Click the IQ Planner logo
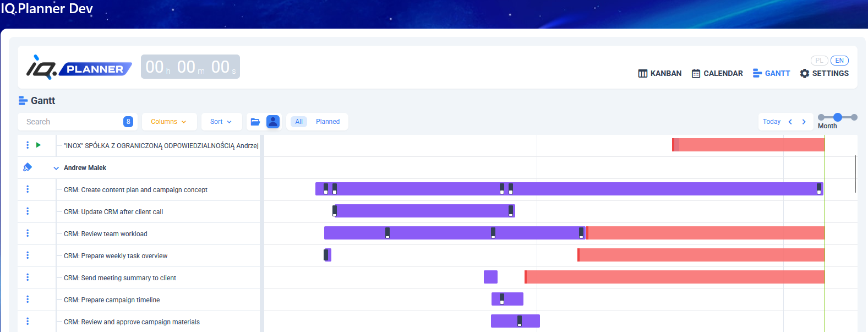Screen dimensions: 868x332 click(79, 67)
